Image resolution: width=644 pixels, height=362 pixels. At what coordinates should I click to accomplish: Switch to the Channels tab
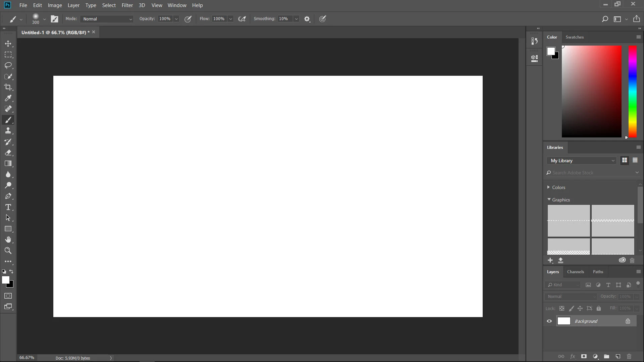coord(575,272)
